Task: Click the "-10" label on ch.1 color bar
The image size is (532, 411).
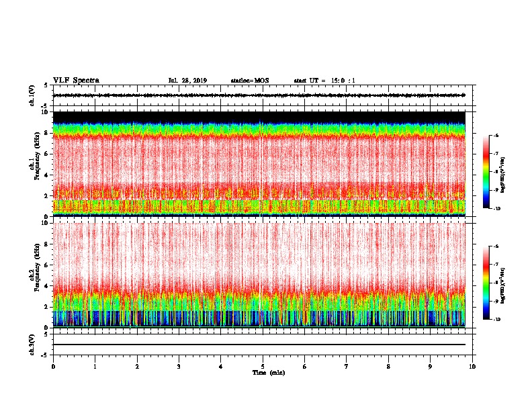Action: click(496, 209)
